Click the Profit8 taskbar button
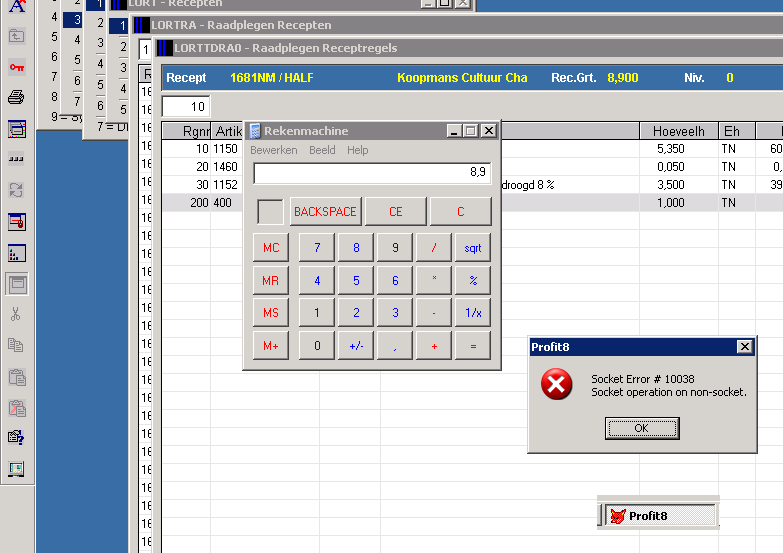 661,515
